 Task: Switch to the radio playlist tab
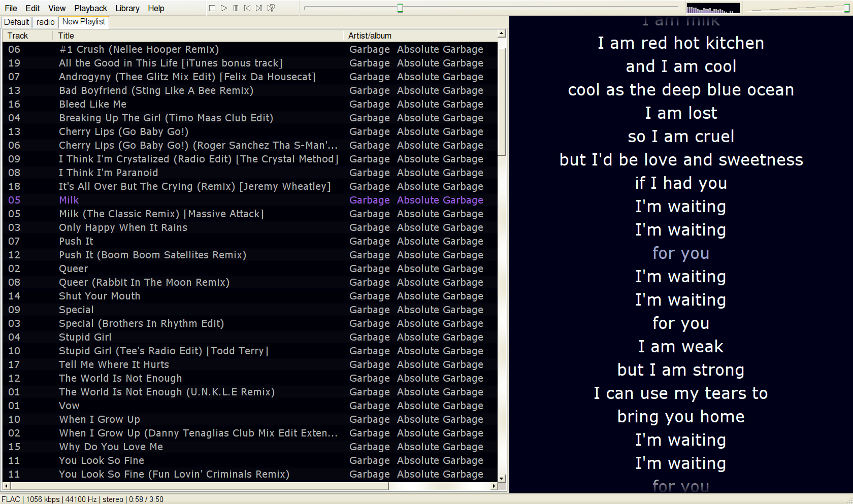coord(45,22)
